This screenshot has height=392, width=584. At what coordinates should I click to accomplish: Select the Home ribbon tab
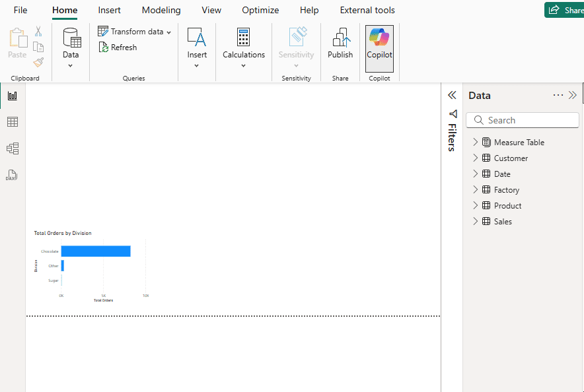click(x=65, y=10)
